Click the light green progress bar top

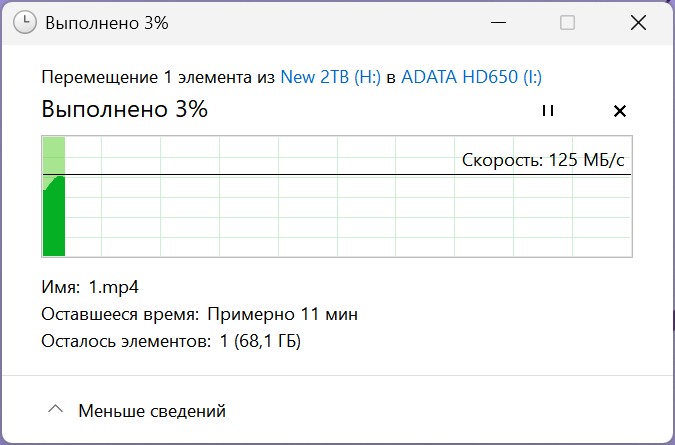(x=54, y=155)
